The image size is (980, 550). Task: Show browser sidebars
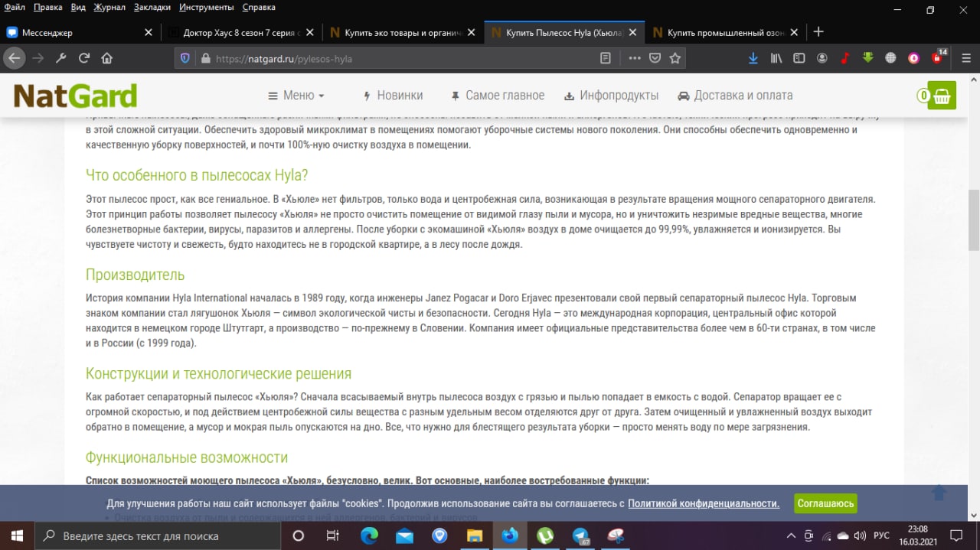pyautogui.click(x=799, y=58)
